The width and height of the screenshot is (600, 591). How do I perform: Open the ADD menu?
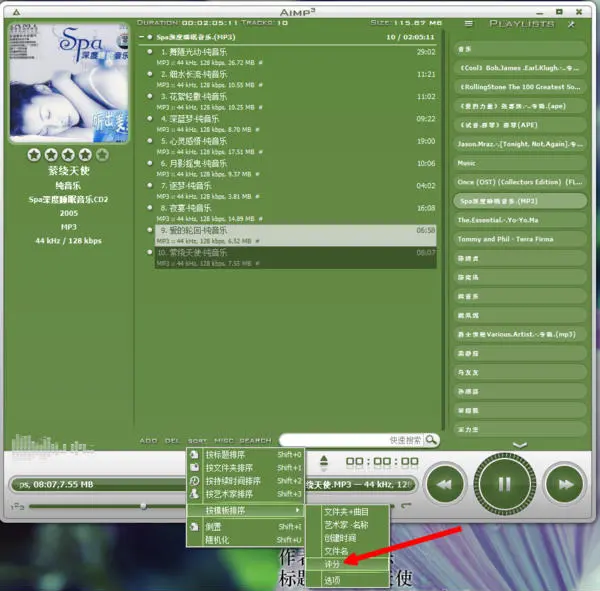tap(148, 441)
